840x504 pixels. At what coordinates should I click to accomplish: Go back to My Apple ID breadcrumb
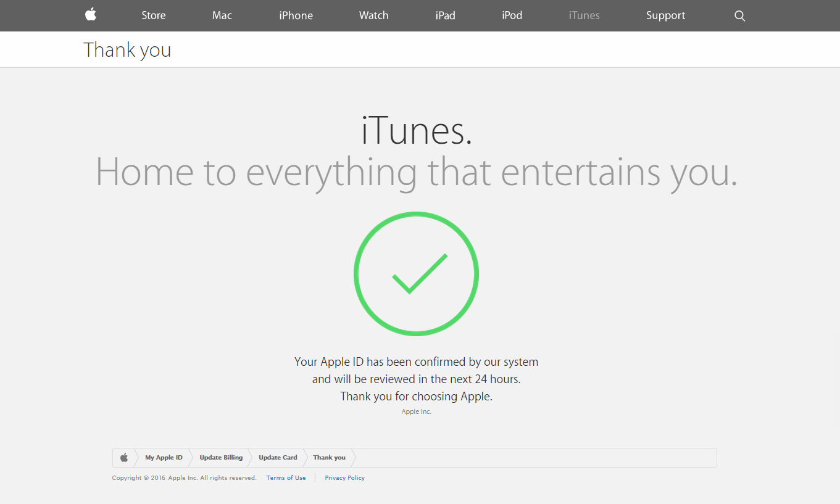(164, 458)
